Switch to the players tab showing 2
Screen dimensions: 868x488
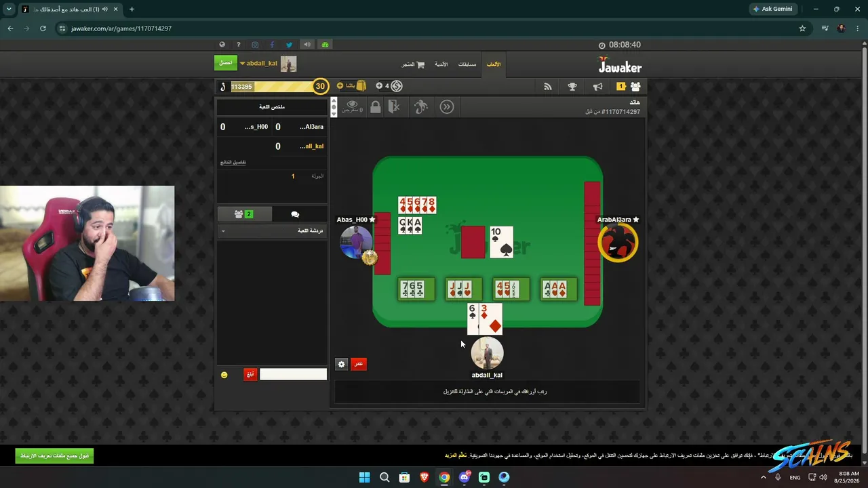(244, 214)
